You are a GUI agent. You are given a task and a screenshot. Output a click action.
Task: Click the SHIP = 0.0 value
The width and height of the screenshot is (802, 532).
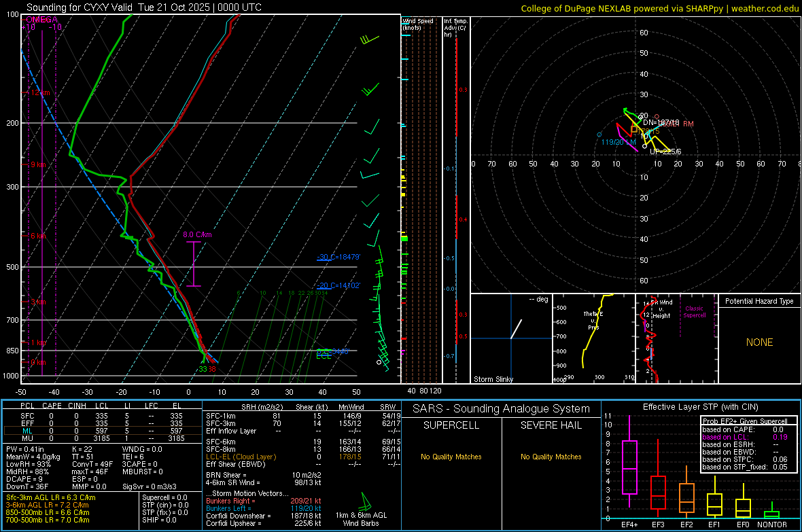(x=159, y=520)
